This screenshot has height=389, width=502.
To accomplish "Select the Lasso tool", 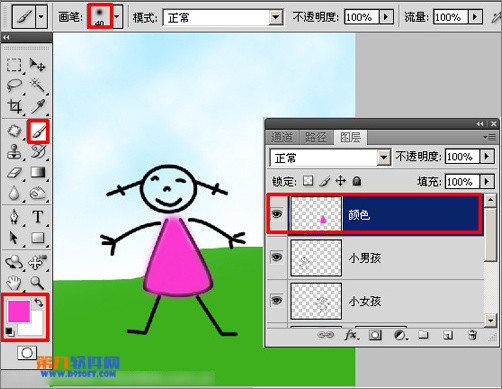I will [14, 85].
